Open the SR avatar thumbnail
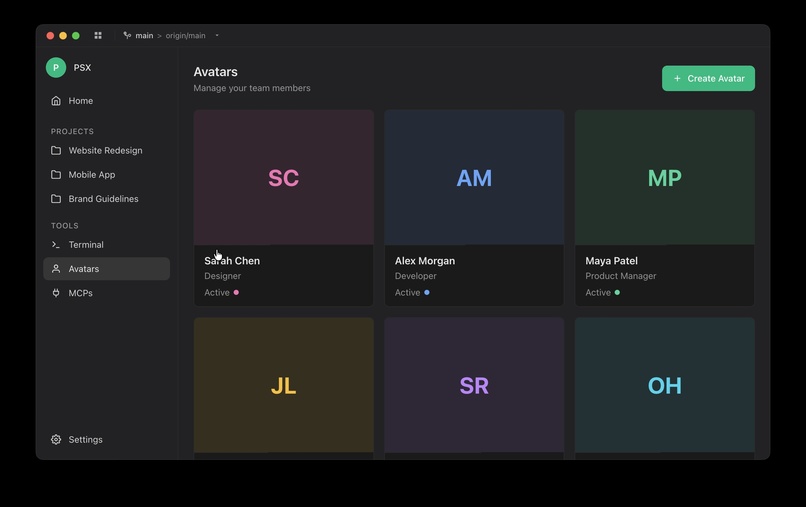This screenshot has width=806, height=507. 474,385
